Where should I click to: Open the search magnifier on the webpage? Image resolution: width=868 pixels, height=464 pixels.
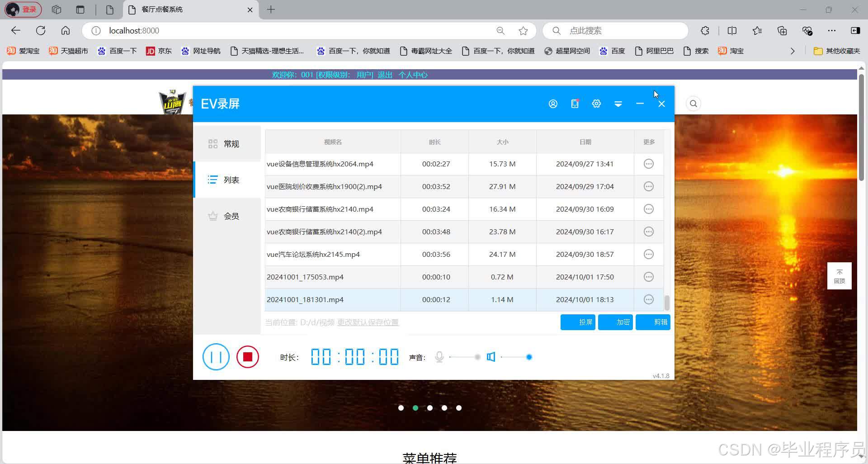click(693, 104)
